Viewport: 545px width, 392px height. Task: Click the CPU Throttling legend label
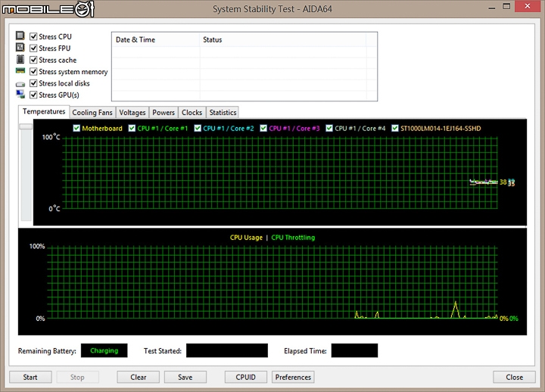coord(293,238)
